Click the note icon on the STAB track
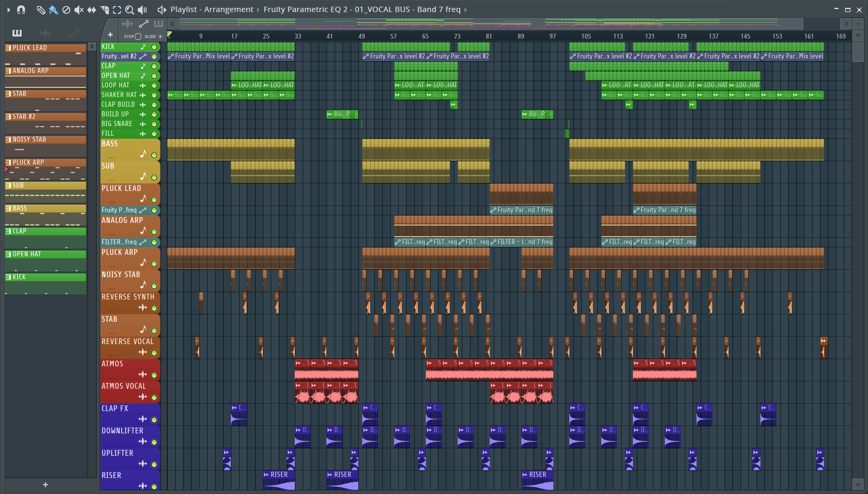This screenshot has height=494, width=868. click(x=143, y=329)
